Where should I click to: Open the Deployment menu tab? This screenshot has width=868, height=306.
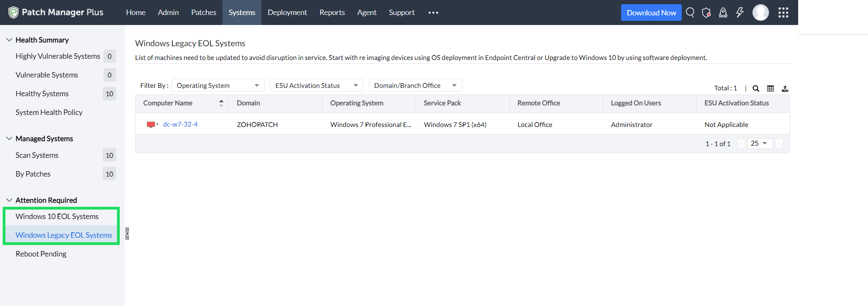(x=287, y=12)
